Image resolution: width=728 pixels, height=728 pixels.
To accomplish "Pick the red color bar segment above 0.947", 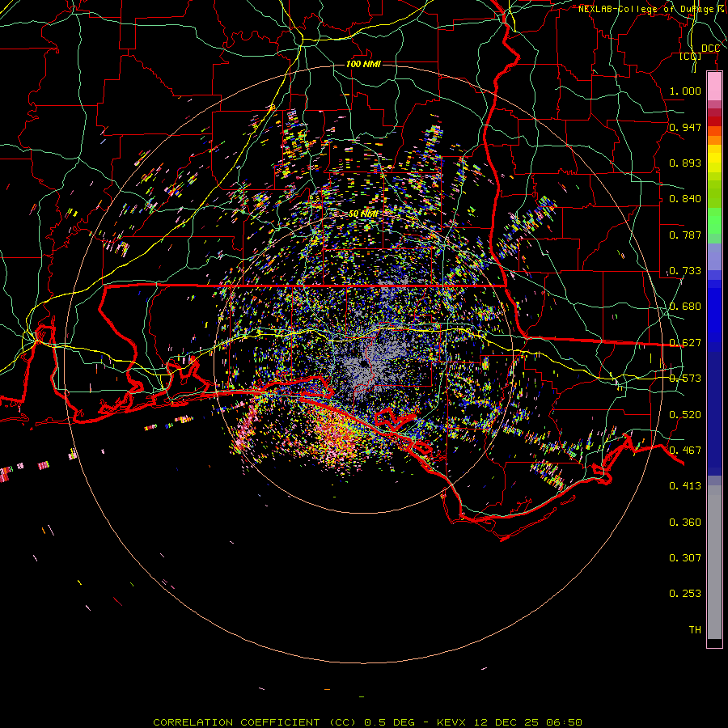I will coord(714,121).
